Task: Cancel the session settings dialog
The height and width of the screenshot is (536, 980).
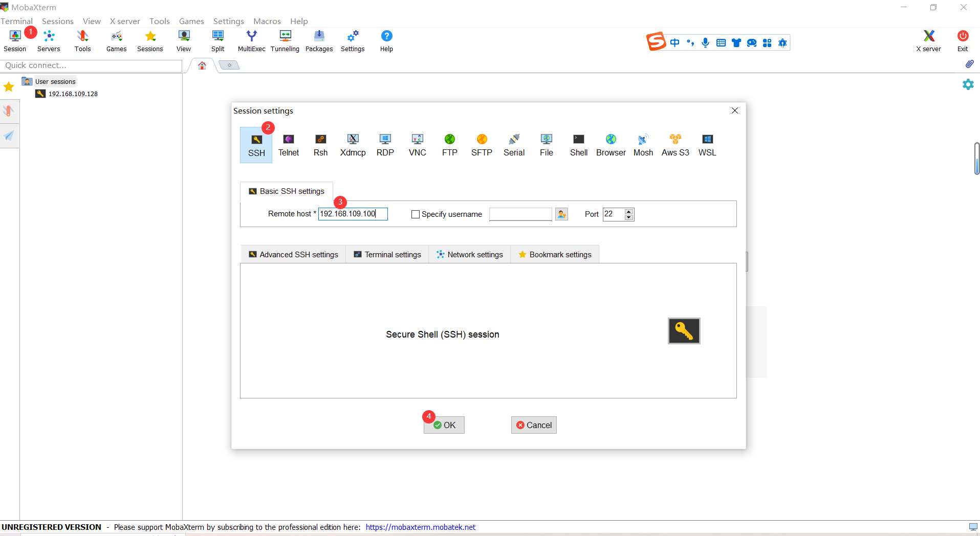Action: pyautogui.click(x=534, y=425)
